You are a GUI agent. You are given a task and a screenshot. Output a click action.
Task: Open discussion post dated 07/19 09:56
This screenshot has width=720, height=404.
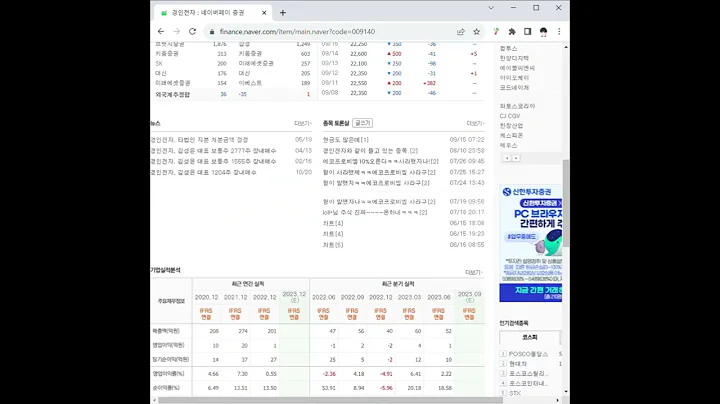coord(379,202)
